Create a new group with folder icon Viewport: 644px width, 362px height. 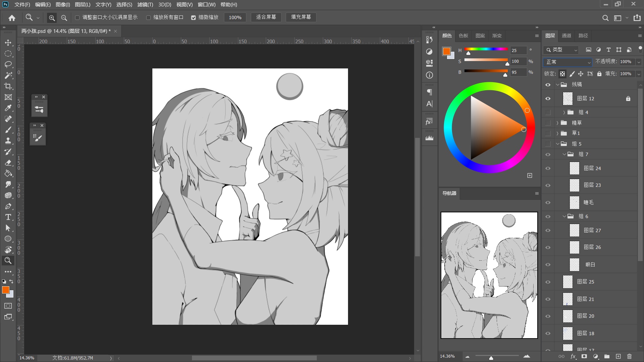tap(607, 356)
